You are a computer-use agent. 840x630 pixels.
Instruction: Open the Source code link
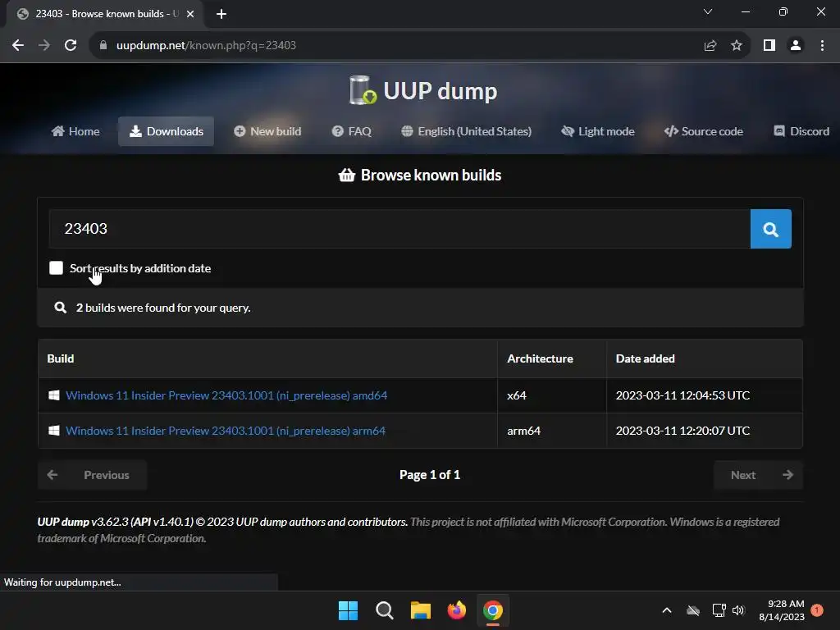coord(703,131)
